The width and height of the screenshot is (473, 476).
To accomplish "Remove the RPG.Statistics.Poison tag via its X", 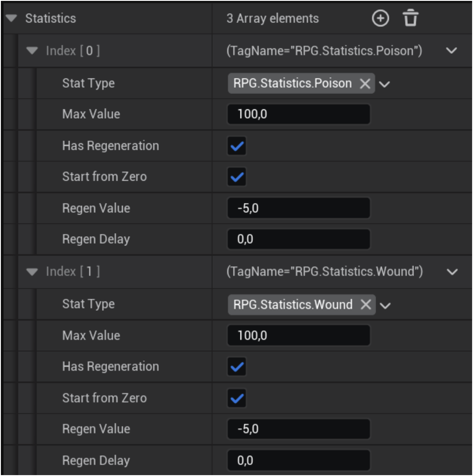I will pyautogui.click(x=365, y=83).
